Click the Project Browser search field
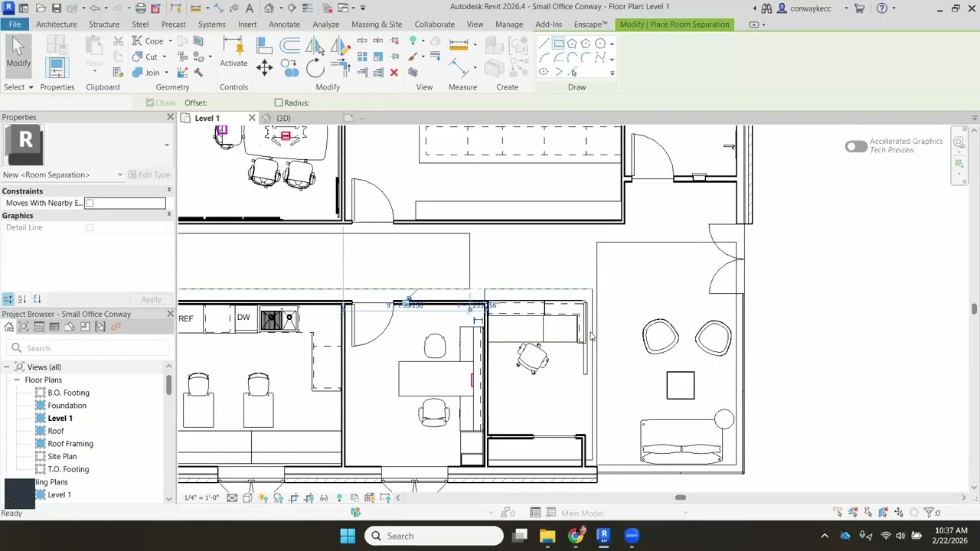The image size is (980, 551). pyautogui.click(x=88, y=348)
